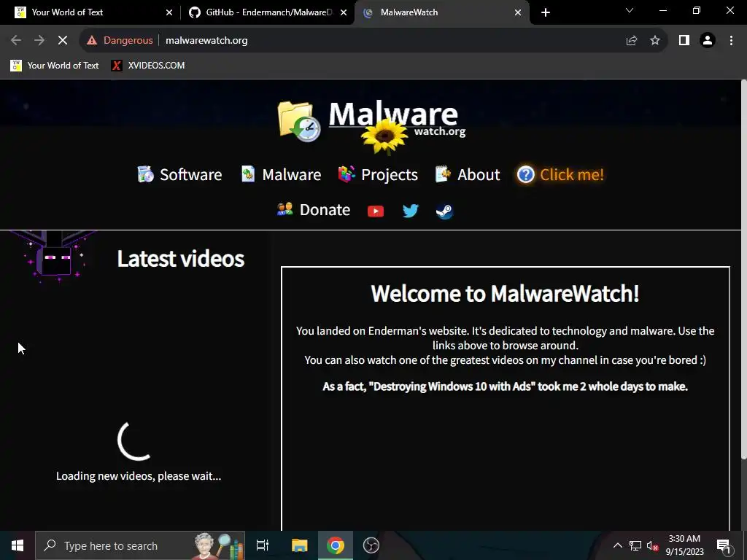
Task: Click the Software navigation link
Action: (190, 175)
